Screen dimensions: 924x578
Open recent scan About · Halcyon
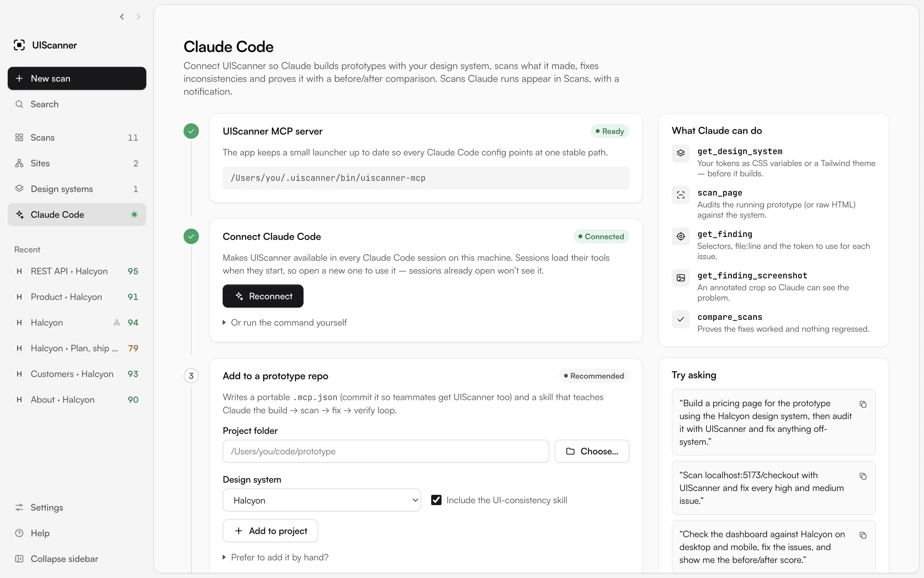[x=77, y=400]
